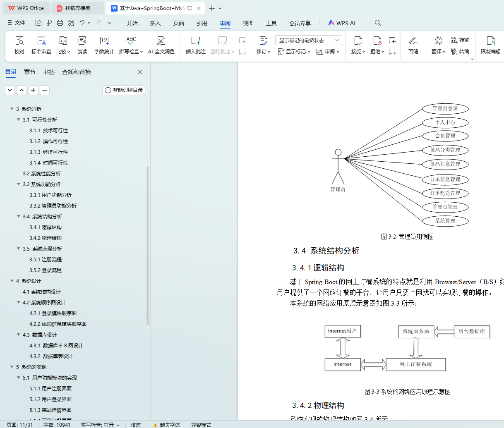Click the 接受 accept changes icon

(x=358, y=41)
